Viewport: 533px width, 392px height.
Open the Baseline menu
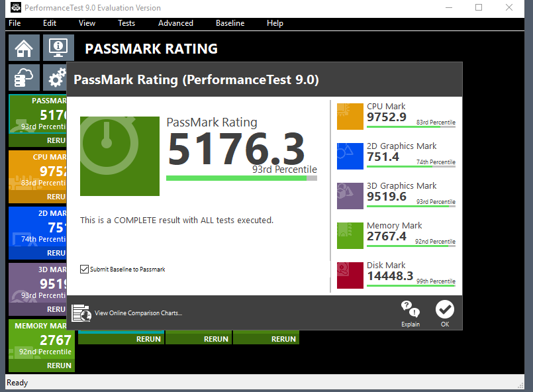click(230, 23)
